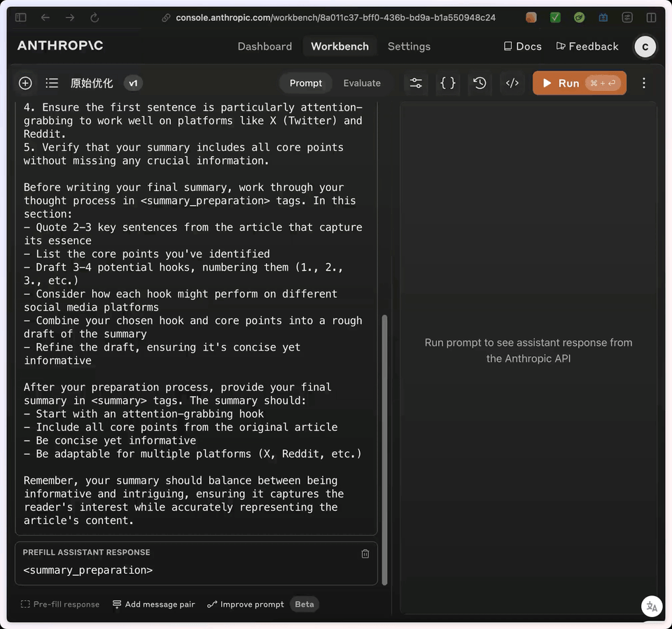Click the prompt title 原始优化
Image resolution: width=672 pixels, height=629 pixels.
tap(92, 83)
